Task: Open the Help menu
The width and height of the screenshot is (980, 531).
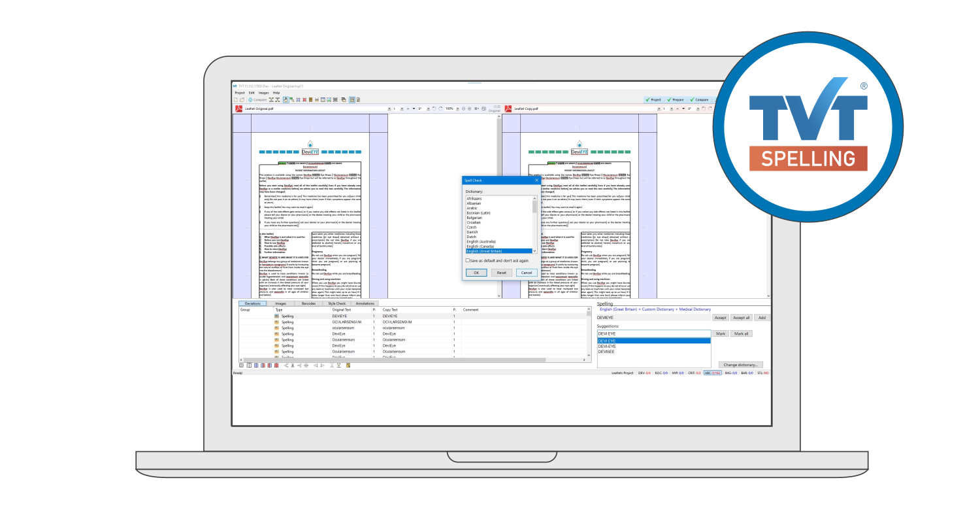Action: pos(276,93)
